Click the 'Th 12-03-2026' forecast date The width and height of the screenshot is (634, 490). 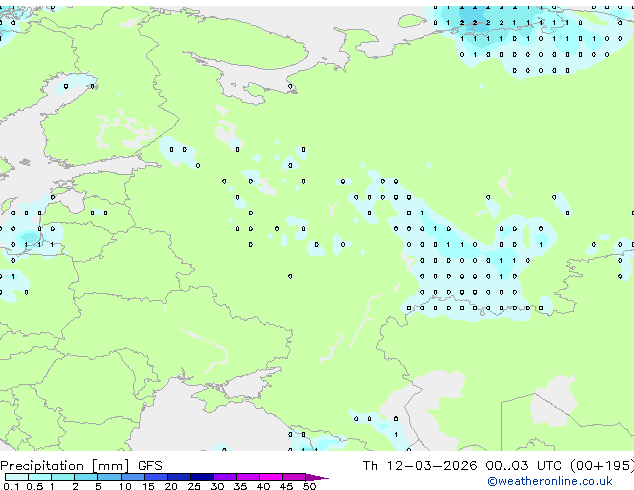click(x=420, y=466)
